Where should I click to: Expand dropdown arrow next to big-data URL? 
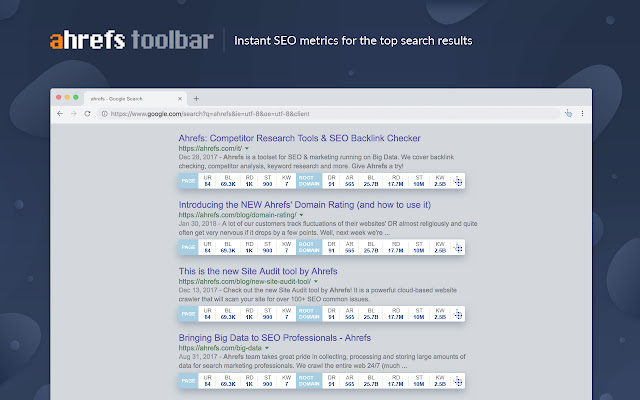(x=267, y=348)
